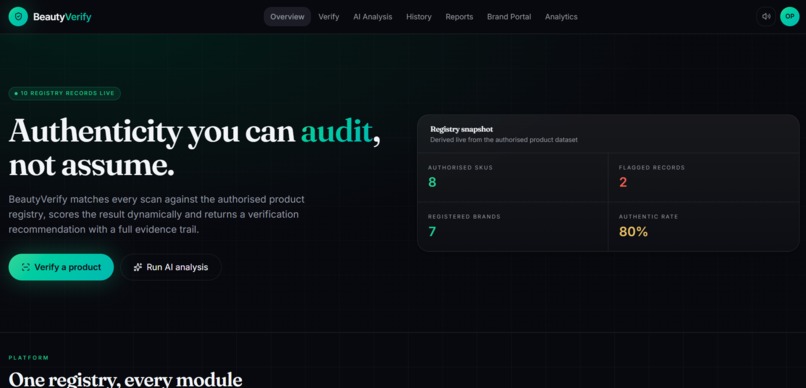Click the BeautyVerify description paragraph
The image size is (806, 388).
point(157,214)
